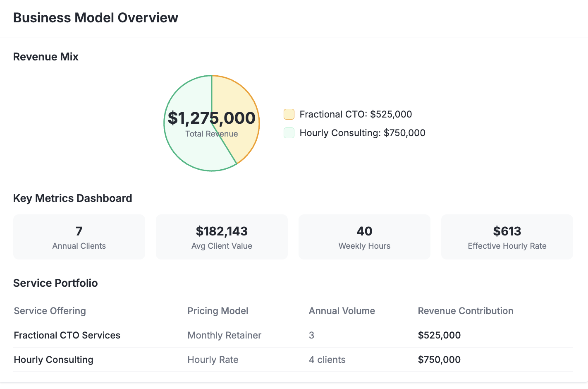Open the Annual Clients metric card
This screenshot has height=389, width=588.
point(79,237)
